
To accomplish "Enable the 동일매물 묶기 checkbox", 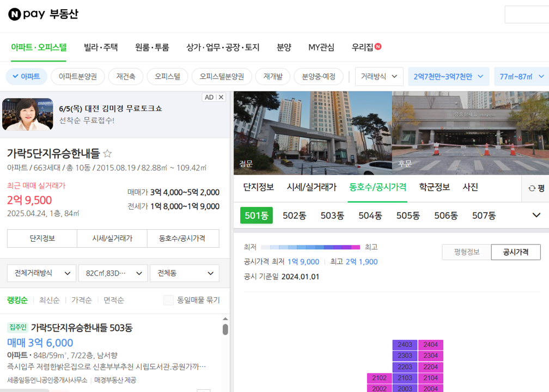I will [168, 300].
